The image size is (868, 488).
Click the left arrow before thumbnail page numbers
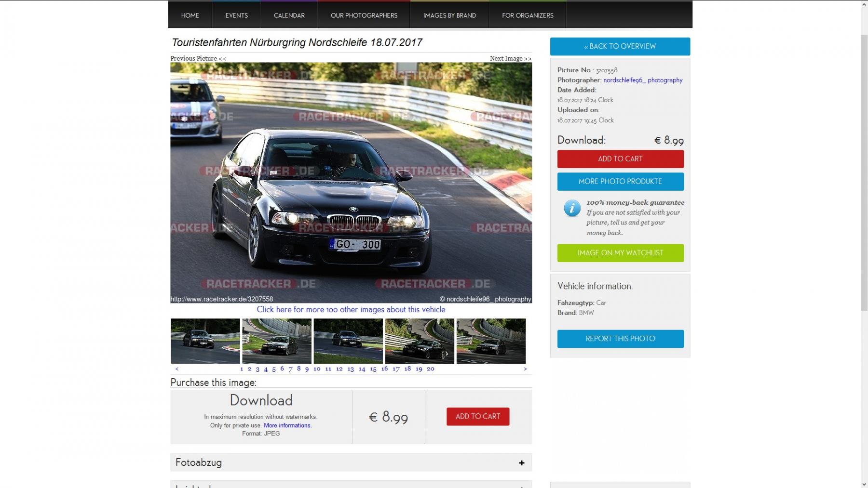(x=177, y=369)
